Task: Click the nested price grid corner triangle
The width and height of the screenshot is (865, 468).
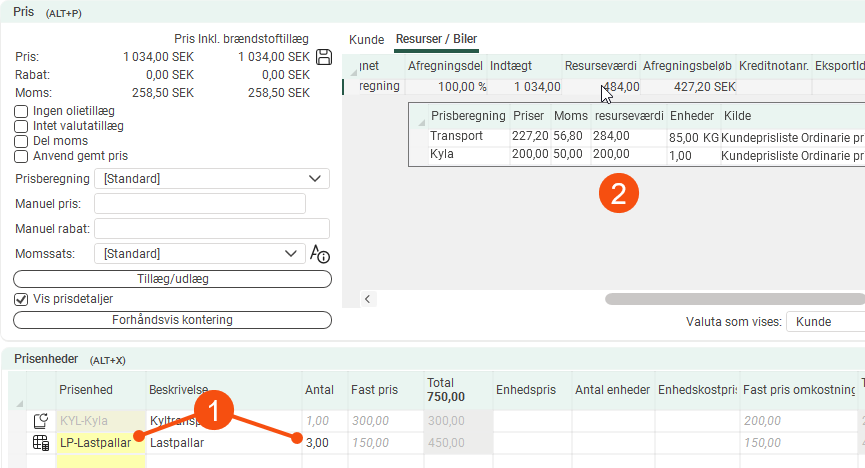Action: pyautogui.click(x=417, y=122)
